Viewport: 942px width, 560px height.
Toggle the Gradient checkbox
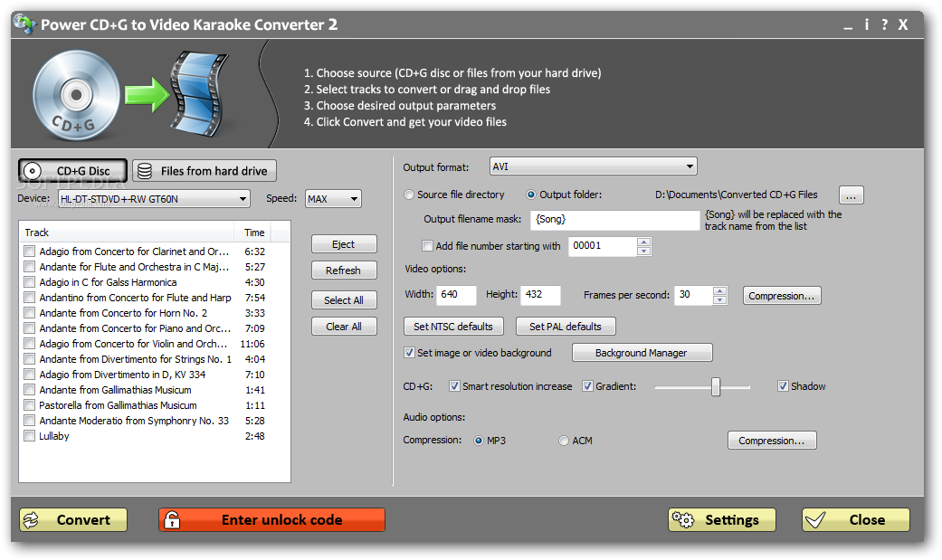point(587,386)
